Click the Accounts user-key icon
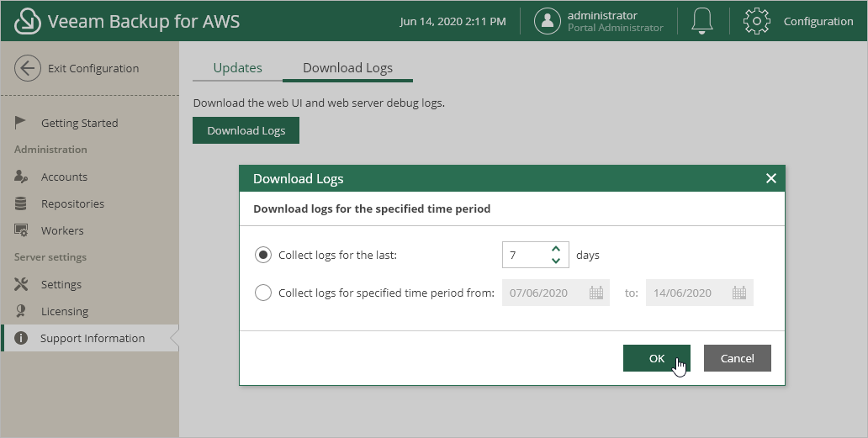Image resolution: width=868 pixels, height=438 pixels. pos(21,177)
